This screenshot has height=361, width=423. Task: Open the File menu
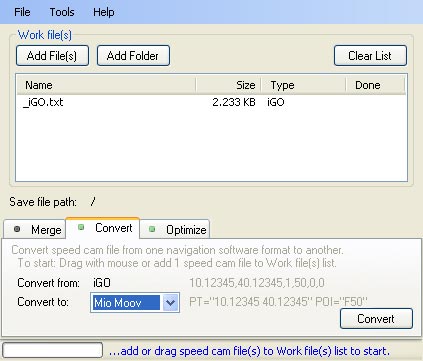pyautogui.click(x=22, y=12)
